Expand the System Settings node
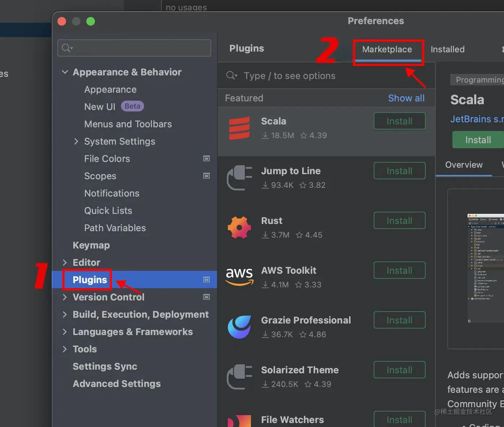504x427 pixels. (x=76, y=141)
